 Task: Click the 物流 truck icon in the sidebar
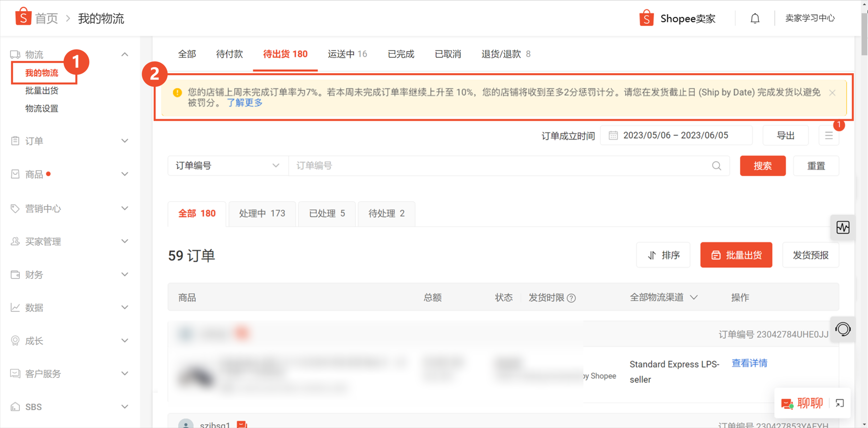point(15,54)
